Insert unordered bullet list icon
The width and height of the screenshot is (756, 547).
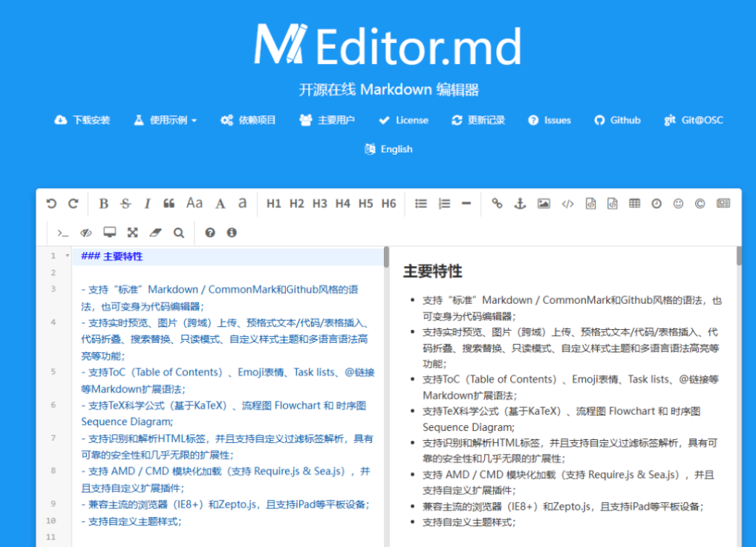[421, 204]
